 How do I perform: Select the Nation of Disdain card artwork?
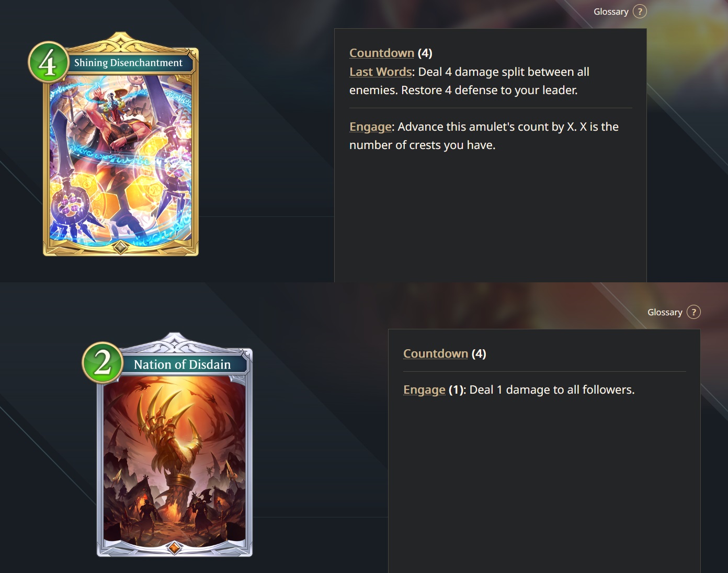click(x=175, y=459)
